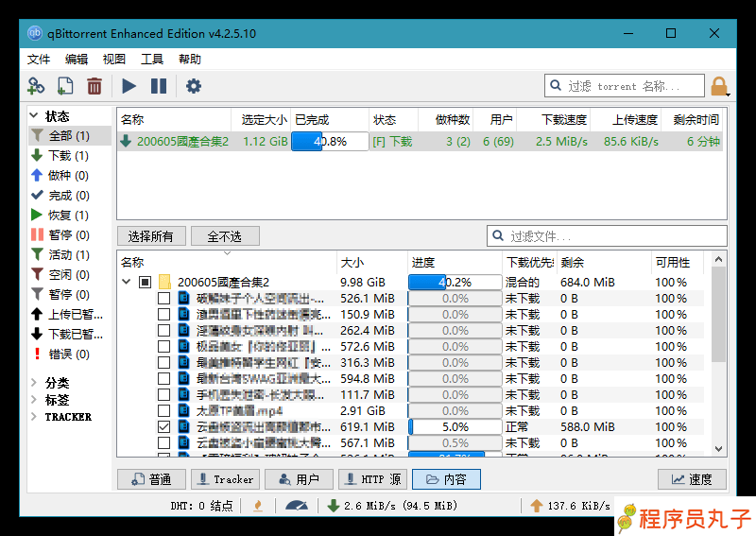The height and width of the screenshot is (536, 756).
Task: Select the 恢复 (1) status filter
Action: coord(69,216)
